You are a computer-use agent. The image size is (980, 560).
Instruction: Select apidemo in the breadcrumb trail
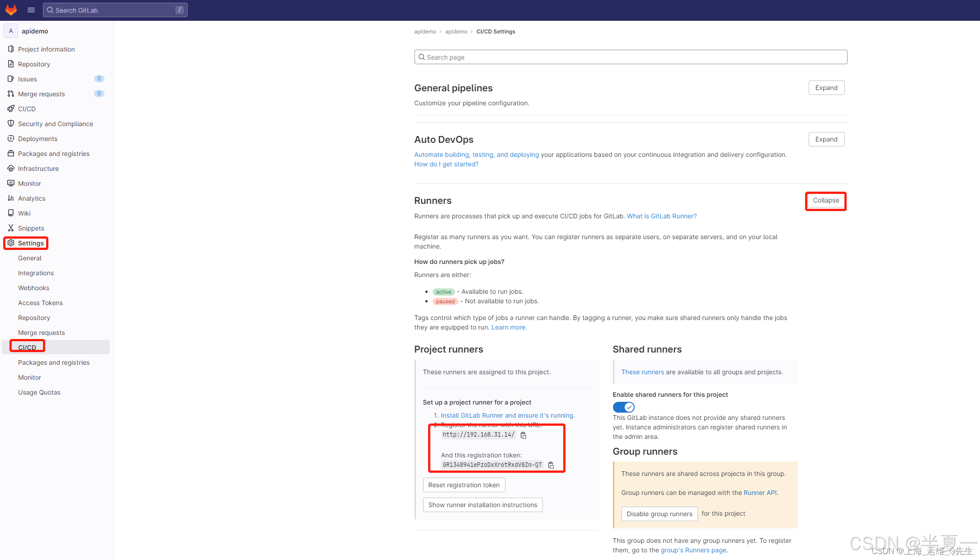coord(425,32)
